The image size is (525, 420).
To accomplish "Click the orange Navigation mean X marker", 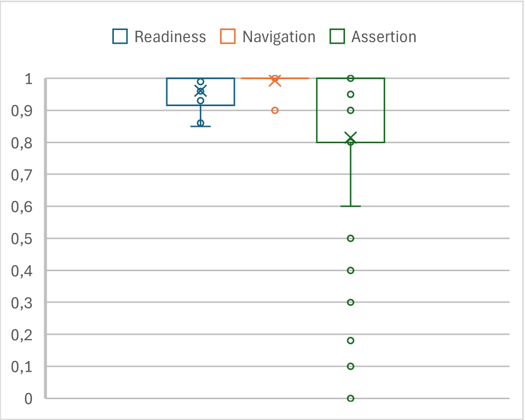I will point(275,80).
